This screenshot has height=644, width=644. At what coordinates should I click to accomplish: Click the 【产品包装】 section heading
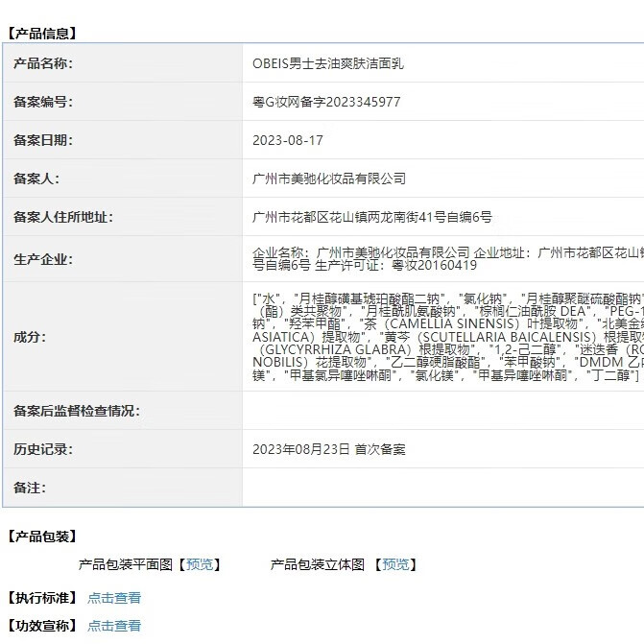pos(42,536)
